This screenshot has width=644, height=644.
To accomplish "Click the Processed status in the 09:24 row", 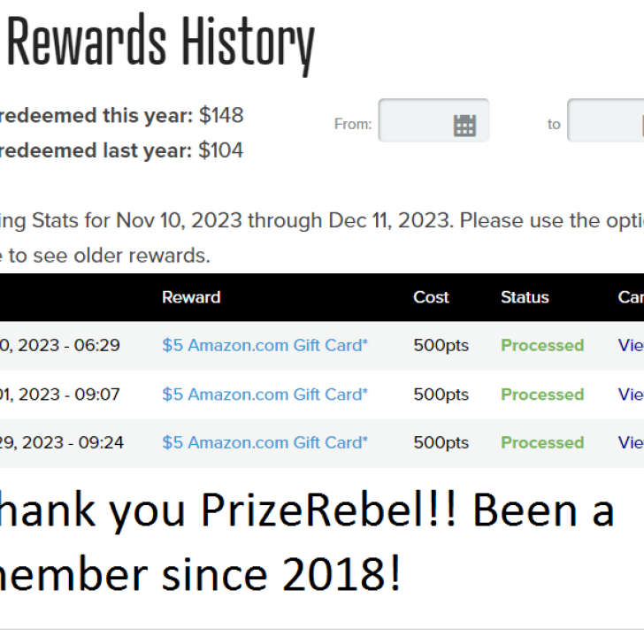I will pos(542,442).
